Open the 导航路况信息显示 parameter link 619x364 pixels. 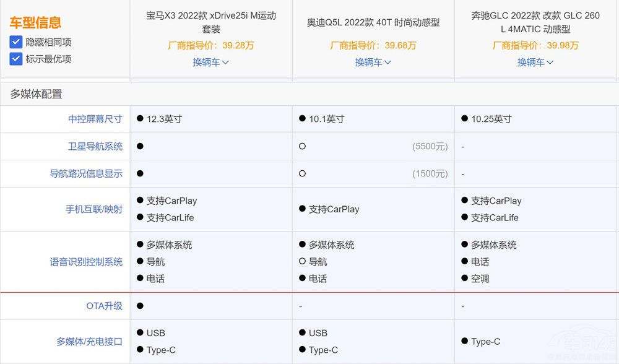pyautogui.click(x=86, y=174)
